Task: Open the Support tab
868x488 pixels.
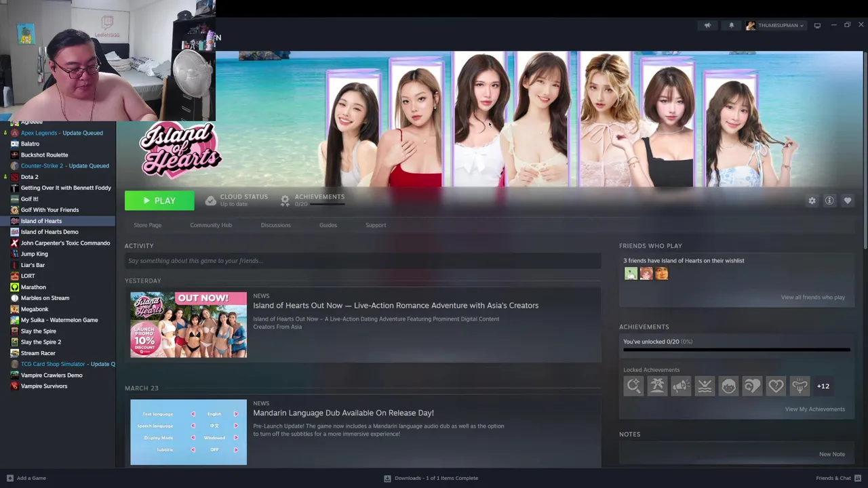Action: coord(376,225)
